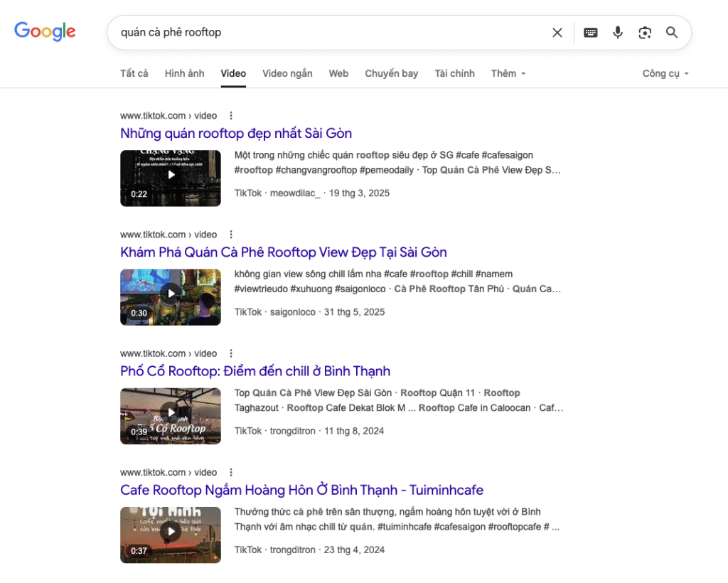
Task: Clear the search box text
Action: (557, 33)
